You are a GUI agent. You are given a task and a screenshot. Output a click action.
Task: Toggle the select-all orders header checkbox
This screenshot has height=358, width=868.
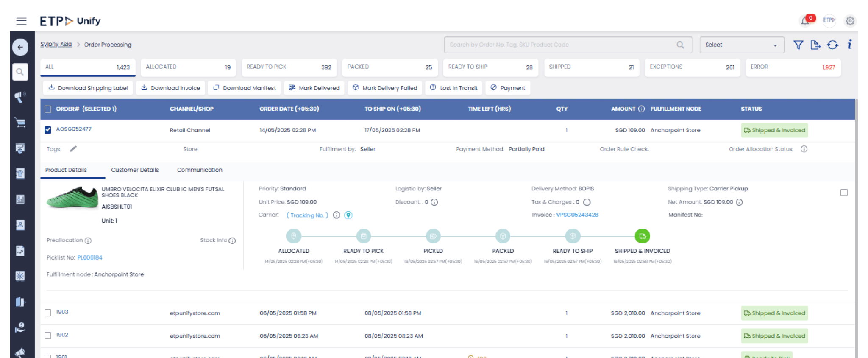(48, 109)
